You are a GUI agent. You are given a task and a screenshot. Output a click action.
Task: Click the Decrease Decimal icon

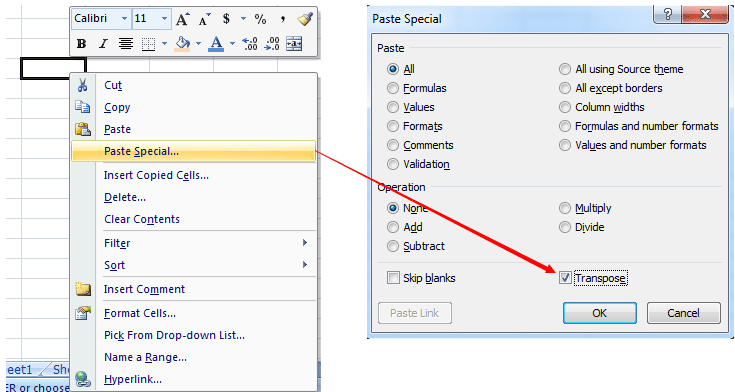click(x=272, y=44)
